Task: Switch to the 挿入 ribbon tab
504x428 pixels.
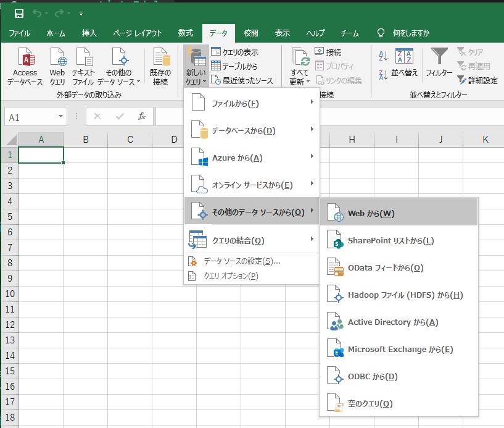Action: coord(89,33)
